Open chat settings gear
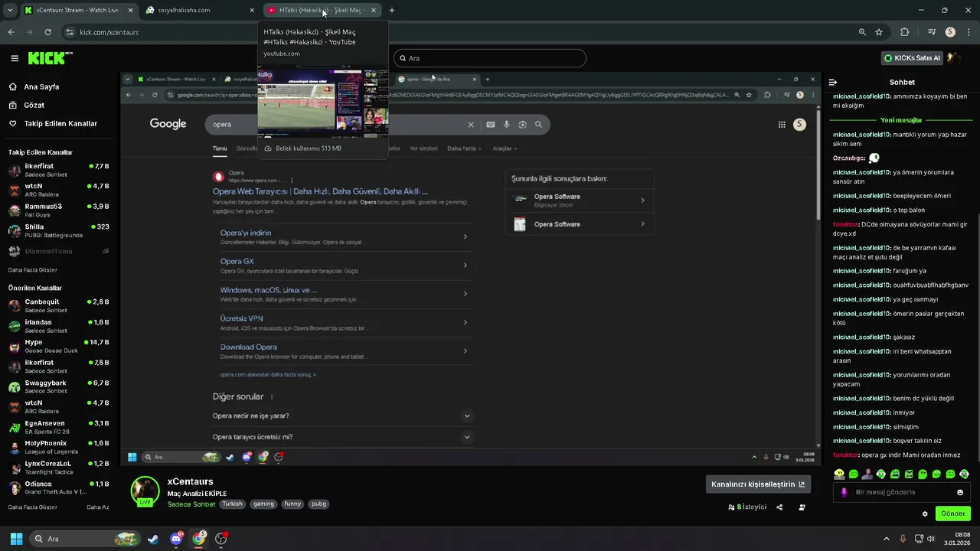The width and height of the screenshot is (980, 551). point(925,514)
